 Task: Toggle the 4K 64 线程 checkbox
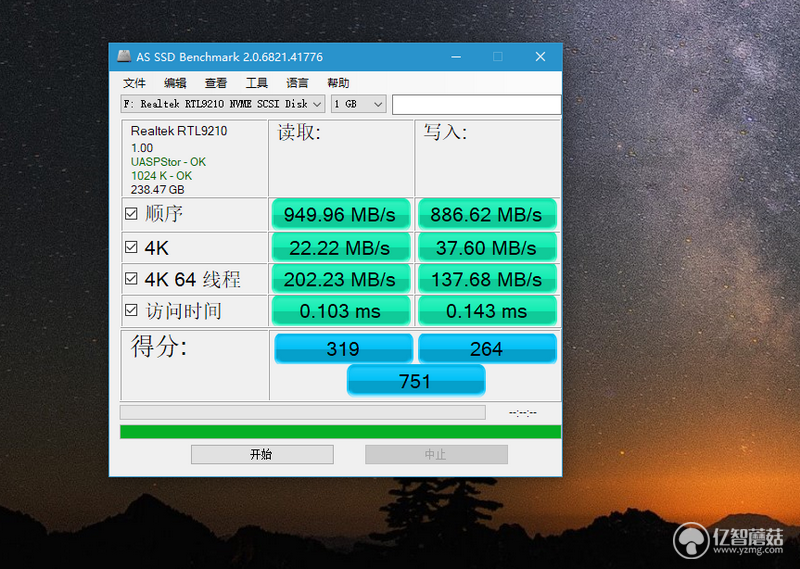pyautogui.click(x=131, y=279)
